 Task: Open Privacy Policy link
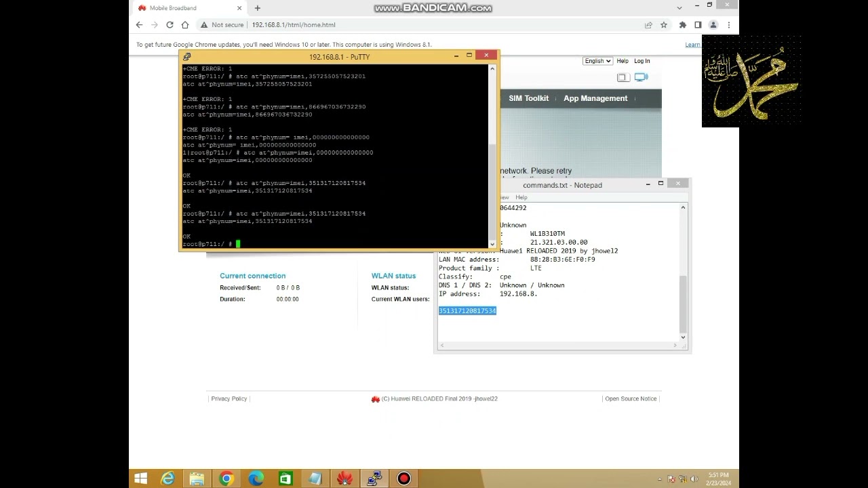pyautogui.click(x=229, y=399)
